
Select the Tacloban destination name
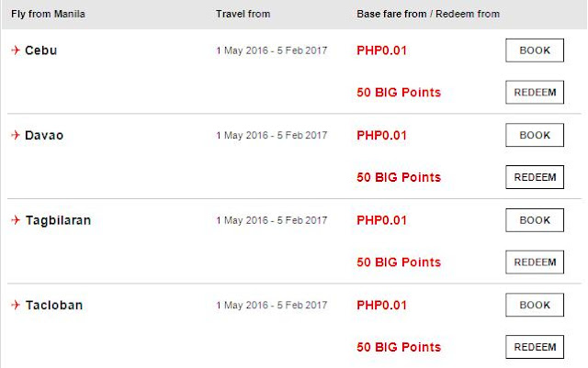click(x=54, y=305)
